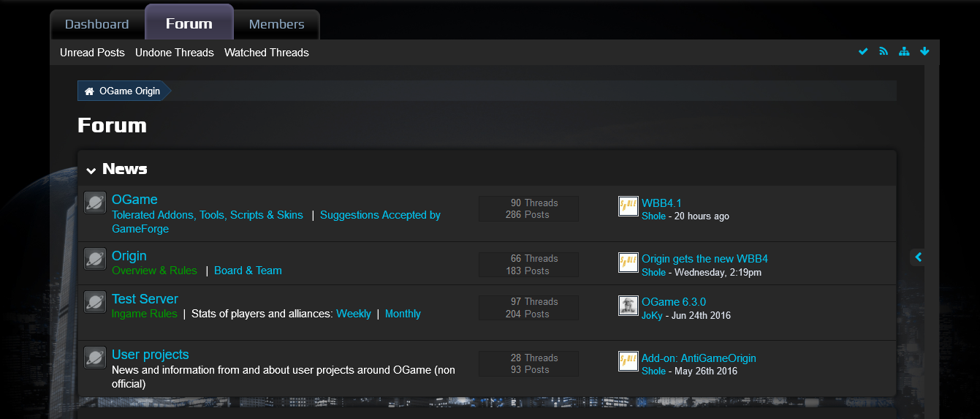Screen dimensions: 980x419
Task: Click the Test Server board planet icon
Action: pos(95,302)
